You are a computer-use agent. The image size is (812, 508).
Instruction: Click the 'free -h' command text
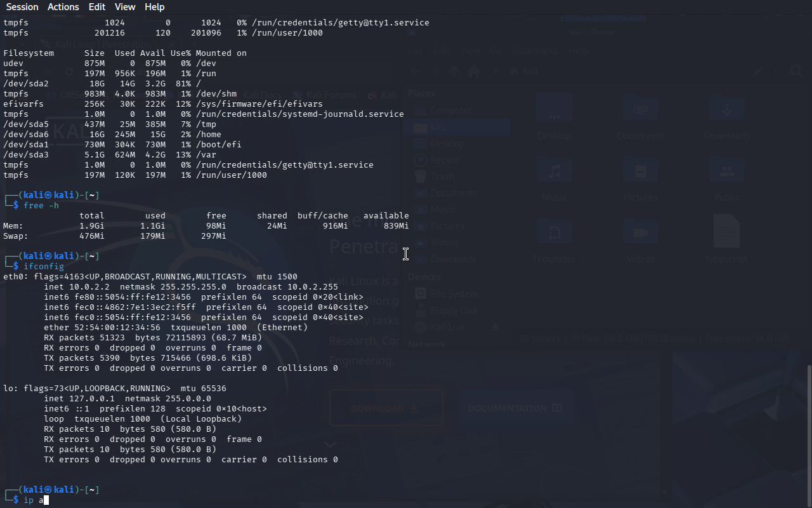tap(41, 206)
